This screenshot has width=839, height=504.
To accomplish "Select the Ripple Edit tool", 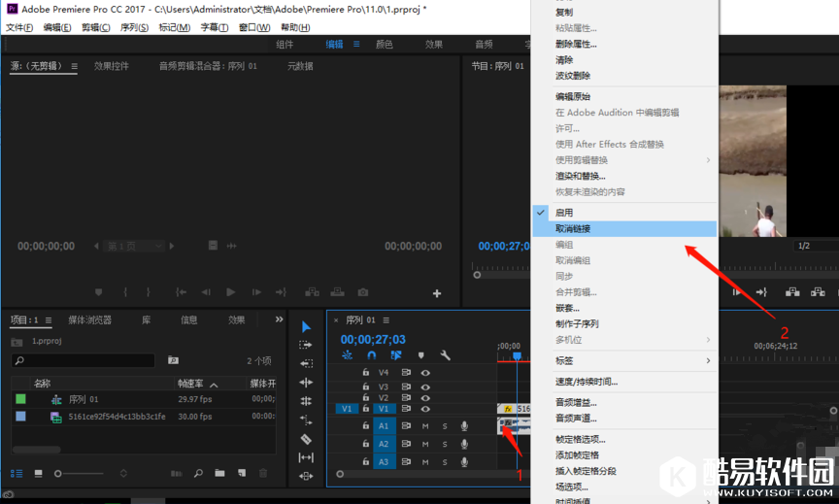I will pos(306,382).
